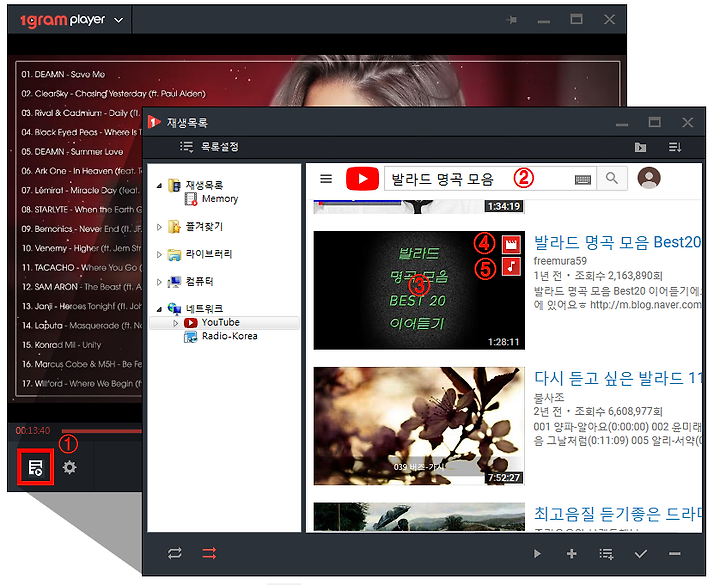
Task: Open the 1:34:19 video thumbnail at top
Action: 419,206
